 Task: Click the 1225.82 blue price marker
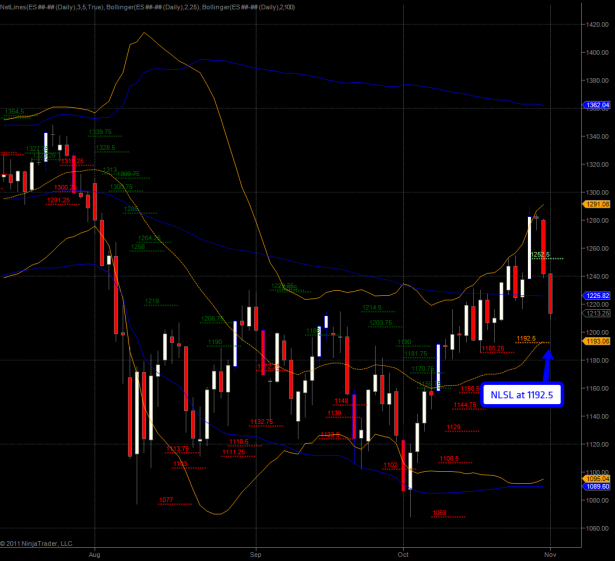click(x=596, y=295)
